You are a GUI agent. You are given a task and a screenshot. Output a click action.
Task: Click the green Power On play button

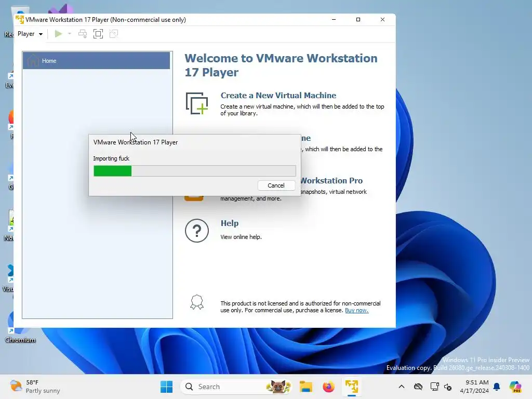58,34
